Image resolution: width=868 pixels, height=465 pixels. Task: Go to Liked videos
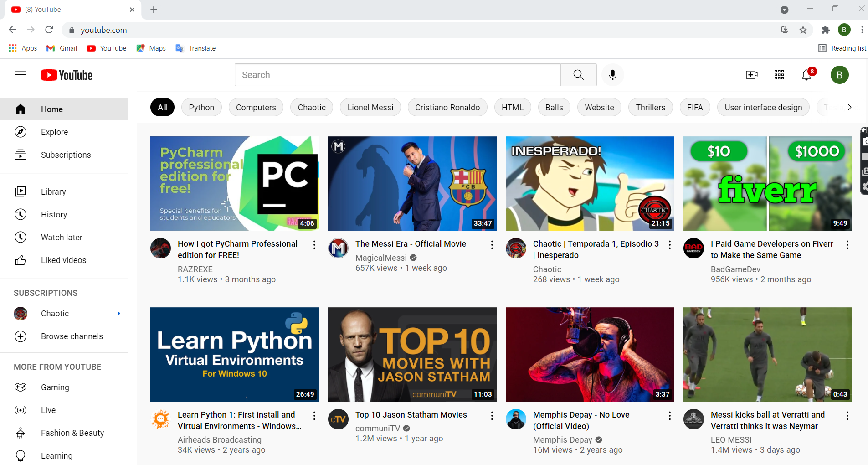pos(63,260)
